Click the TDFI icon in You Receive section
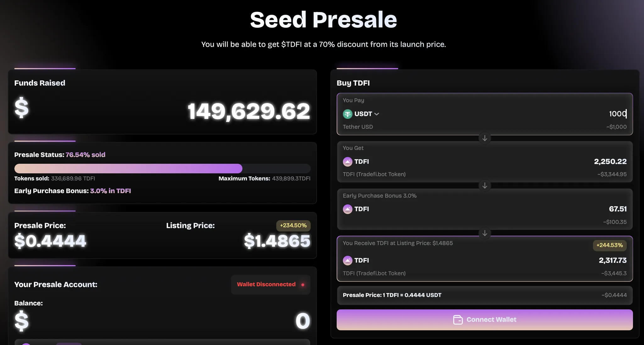 pos(347,260)
